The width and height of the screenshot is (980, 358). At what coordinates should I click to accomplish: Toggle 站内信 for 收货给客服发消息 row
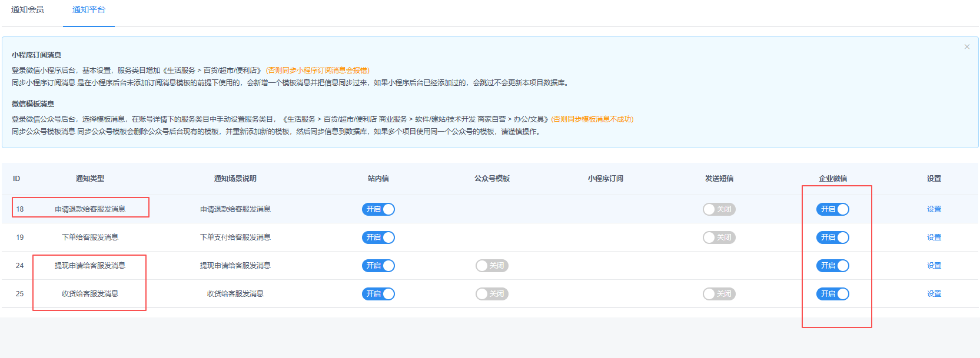378,294
